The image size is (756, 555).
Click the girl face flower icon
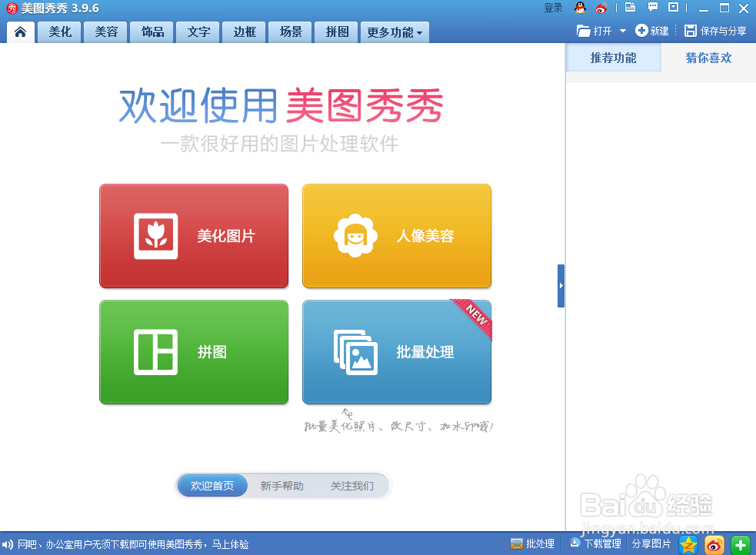pyautogui.click(x=355, y=235)
